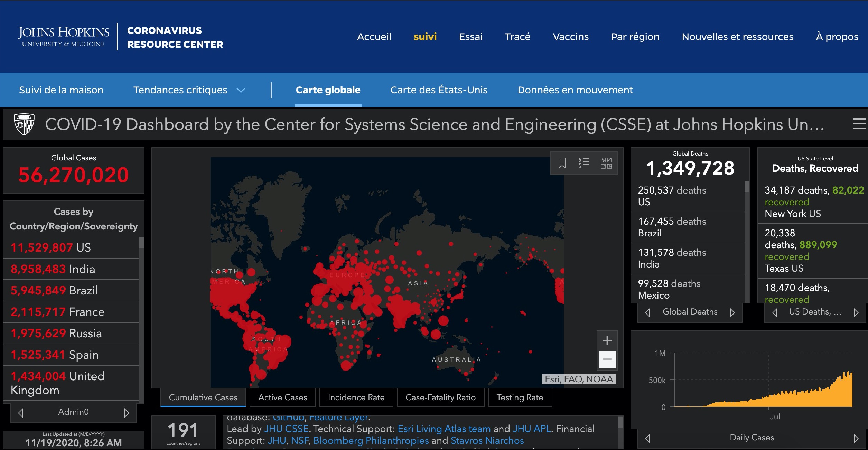Click next arrow beside Admin0 label

[x=127, y=413]
